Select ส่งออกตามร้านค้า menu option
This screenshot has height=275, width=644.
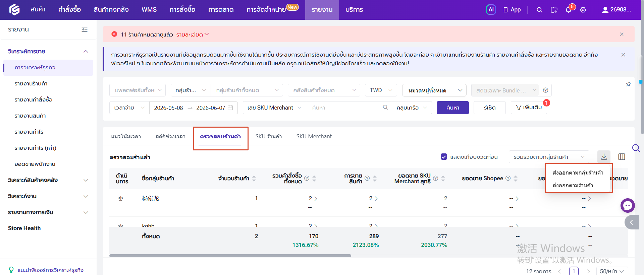pos(573,185)
